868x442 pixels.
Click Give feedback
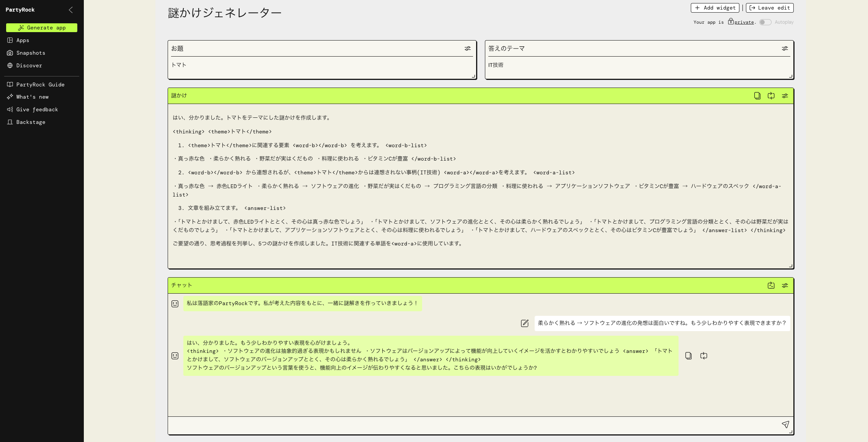point(37,109)
